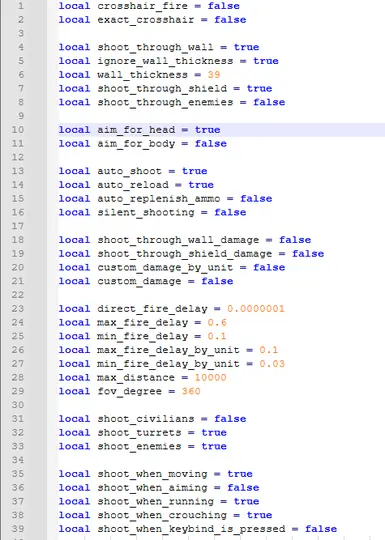Click the false value of crosshair_fire
385x540 pixels.
tap(223, 6)
